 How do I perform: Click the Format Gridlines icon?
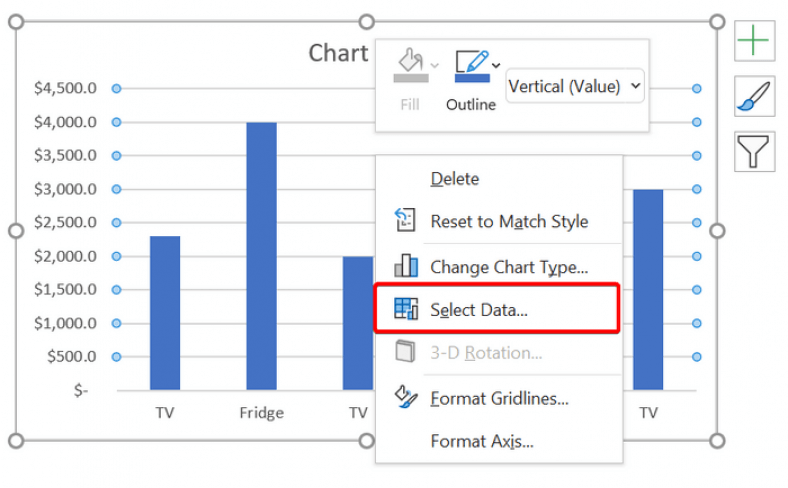[x=406, y=397]
